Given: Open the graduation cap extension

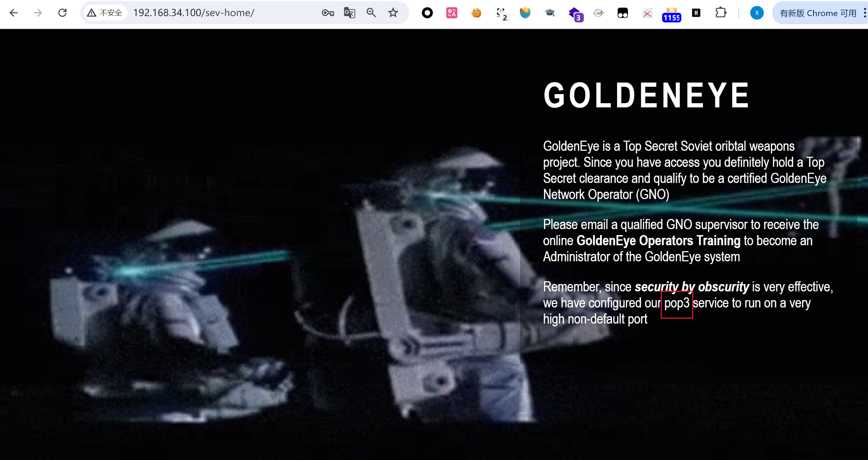Looking at the screenshot, I should pos(550,13).
